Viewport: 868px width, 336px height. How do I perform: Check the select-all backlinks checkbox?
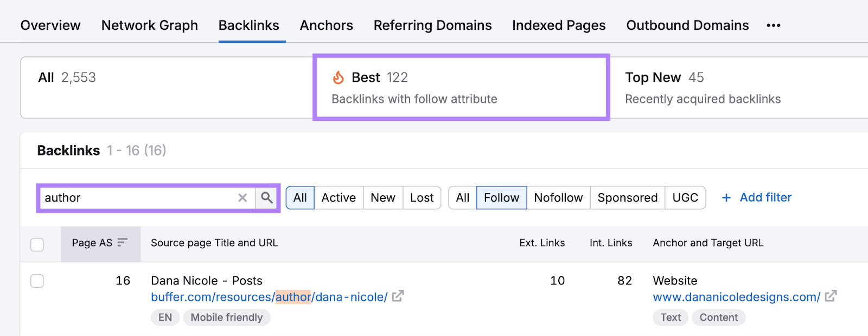click(37, 244)
